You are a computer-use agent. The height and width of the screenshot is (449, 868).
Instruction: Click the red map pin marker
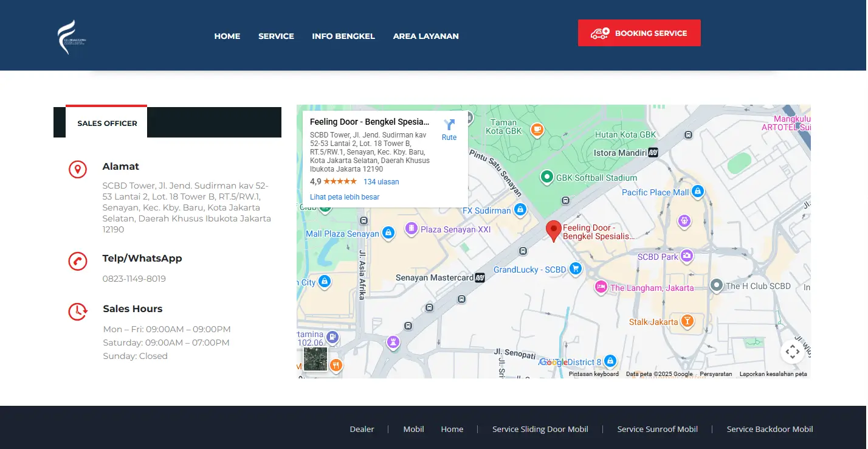pyautogui.click(x=553, y=231)
